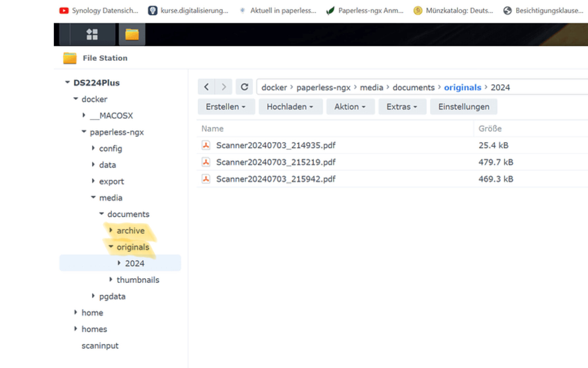Navigate to paperless-ngx in the breadcrumb
The image size is (588, 368).
click(323, 87)
